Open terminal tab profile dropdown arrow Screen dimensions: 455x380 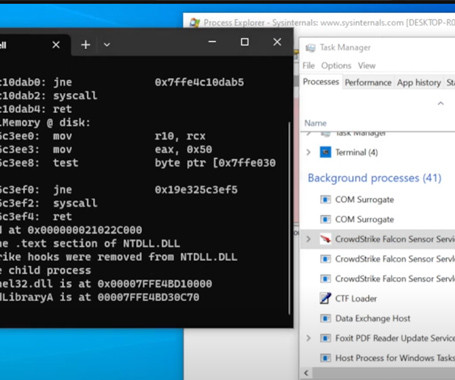107,45
